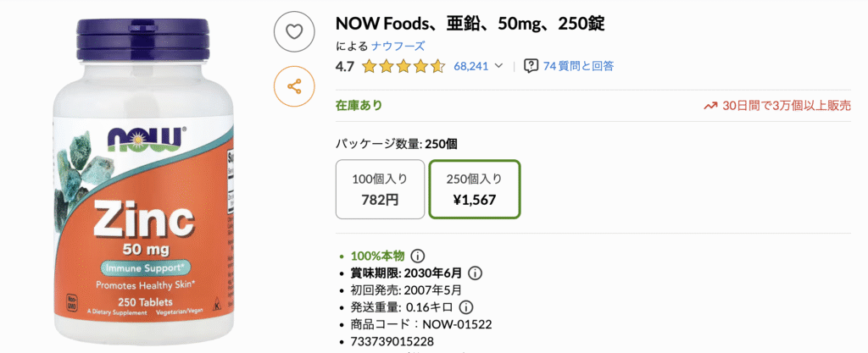Image resolution: width=868 pixels, height=353 pixels.
Task: Open the ナウフーズ brand link
Action: (x=403, y=46)
